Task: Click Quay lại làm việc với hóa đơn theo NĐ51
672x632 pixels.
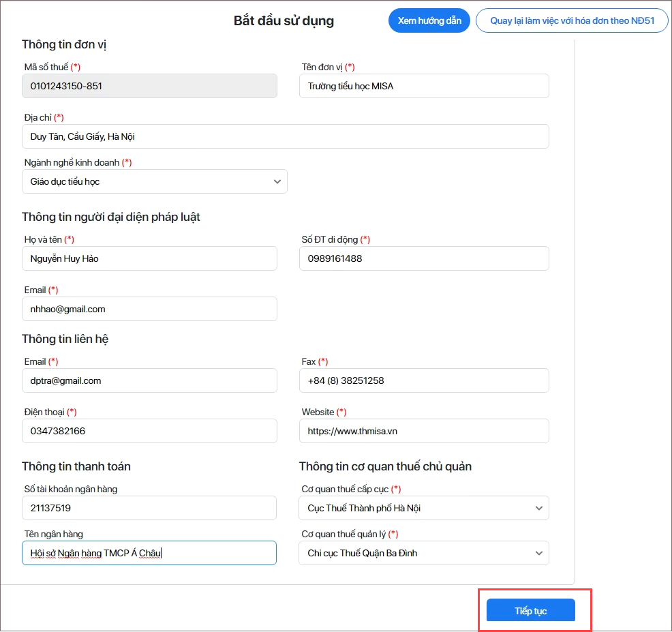Action: [x=572, y=20]
